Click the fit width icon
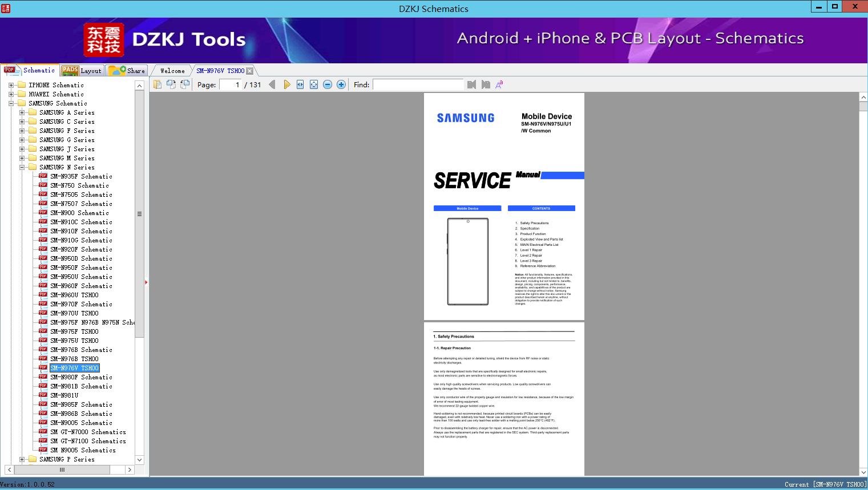The width and height of the screenshot is (868, 490). click(x=300, y=84)
